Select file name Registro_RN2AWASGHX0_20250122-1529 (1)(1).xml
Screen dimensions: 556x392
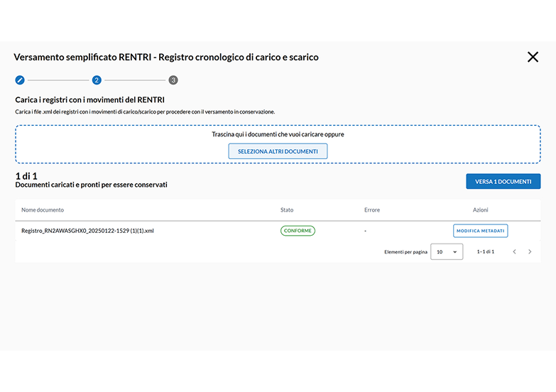(87, 231)
